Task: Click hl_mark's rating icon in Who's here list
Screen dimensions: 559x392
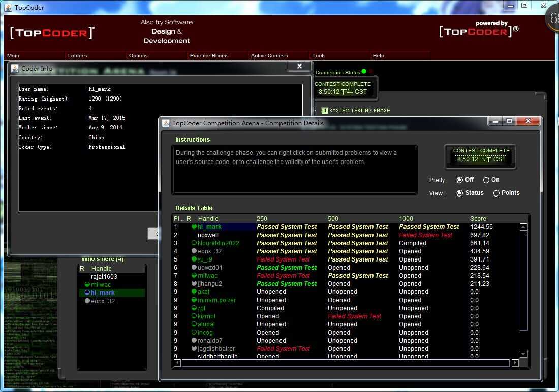Action: [87, 292]
